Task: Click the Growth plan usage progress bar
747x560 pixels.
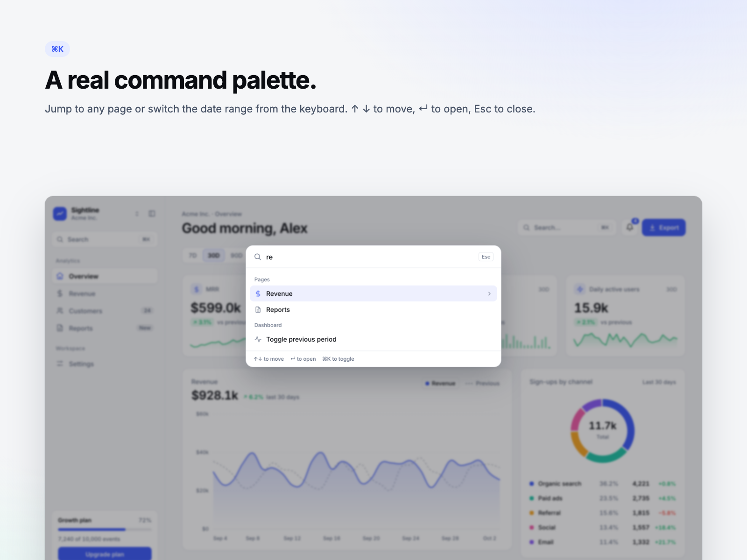Action: pyautogui.click(x=105, y=530)
